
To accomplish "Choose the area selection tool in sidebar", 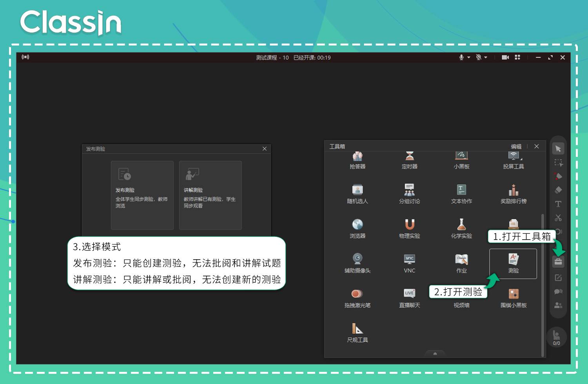I will pos(558,163).
